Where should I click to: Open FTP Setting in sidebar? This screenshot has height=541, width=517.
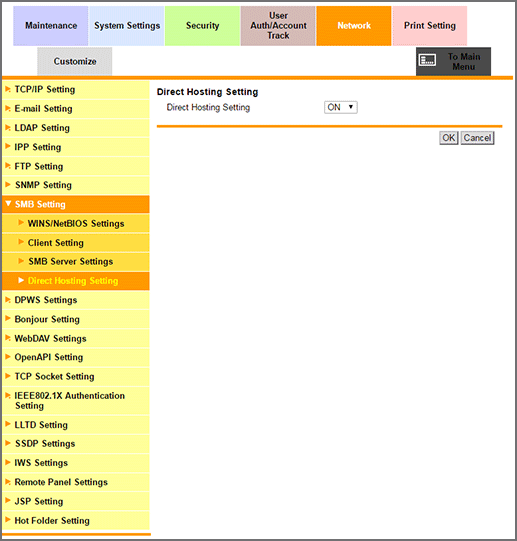click(76, 167)
